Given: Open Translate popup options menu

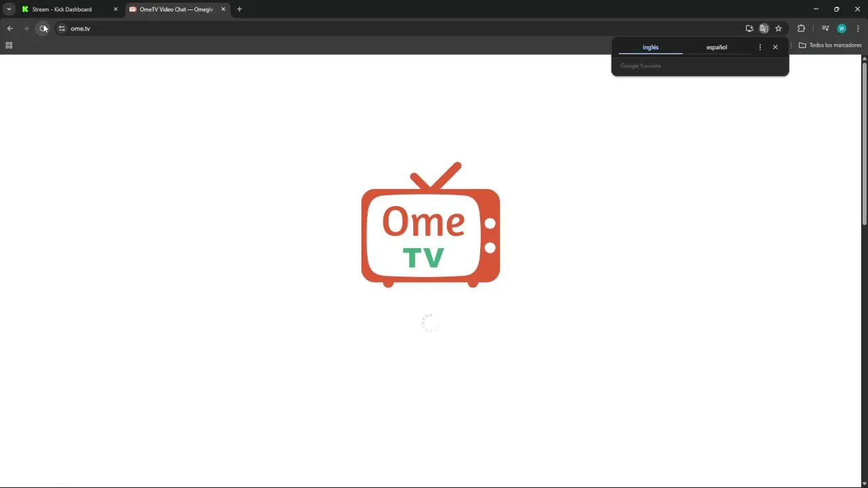Looking at the screenshot, I should [x=759, y=47].
